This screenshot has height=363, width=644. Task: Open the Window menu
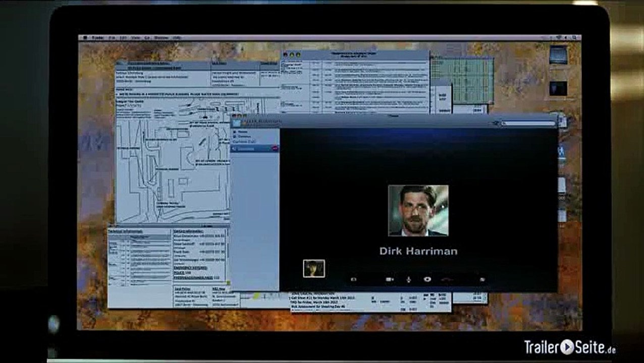pos(161,38)
